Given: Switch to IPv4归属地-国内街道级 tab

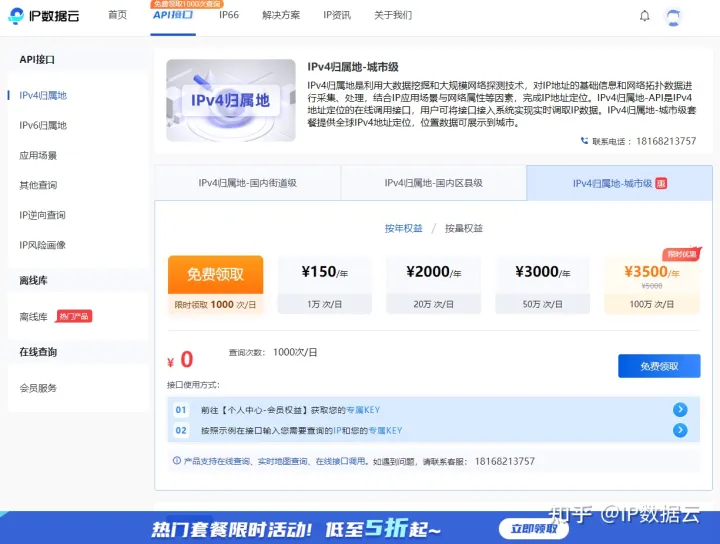Looking at the screenshot, I should pos(248,183).
